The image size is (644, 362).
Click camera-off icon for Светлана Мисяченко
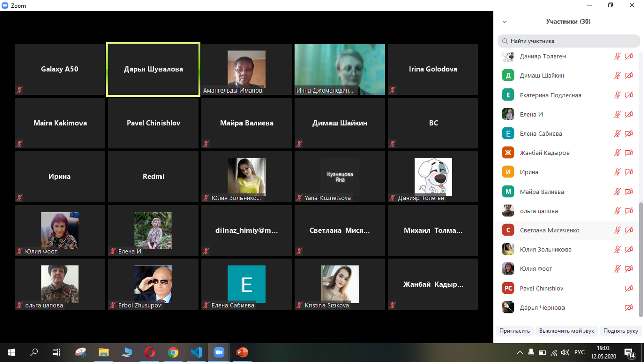click(x=629, y=230)
